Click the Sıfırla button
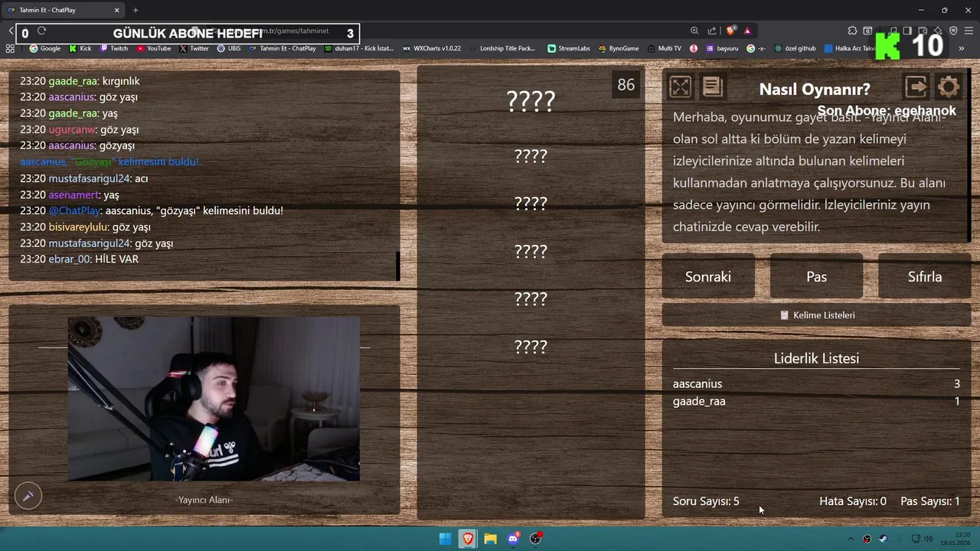Viewport: 980px width, 551px height. pos(925,277)
